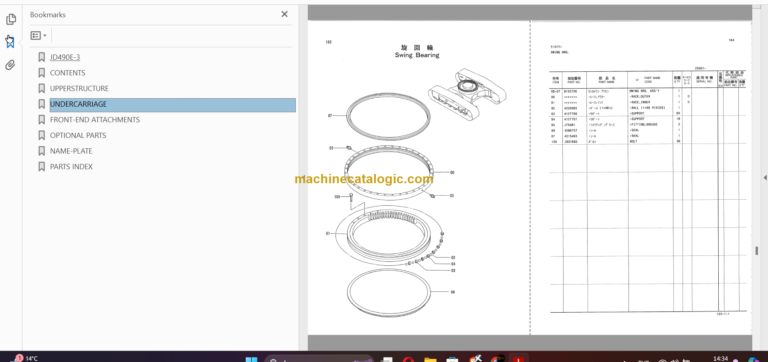This screenshot has height=362, width=768.
Task: Jump to the CONTENTS bookmark
Action: 68,73
